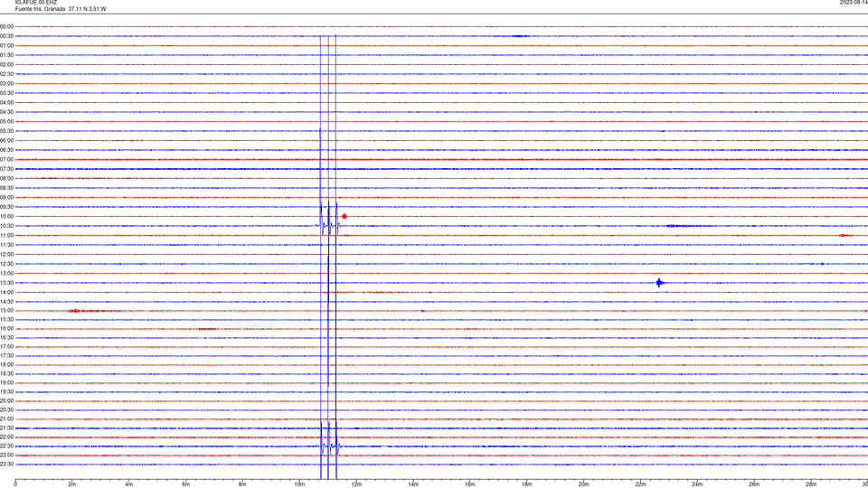Click the 14m tick label on minute axis

click(x=413, y=484)
